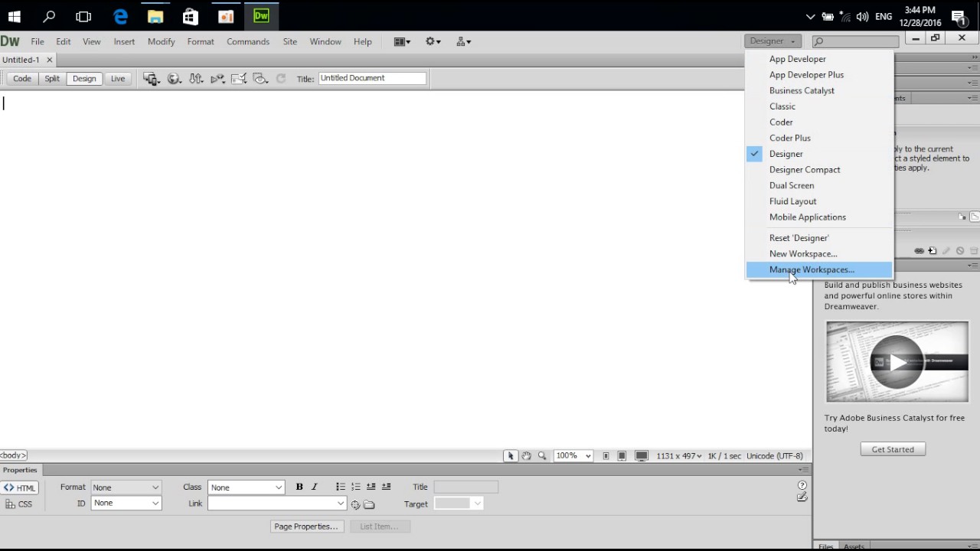
Task: Click the Refresh Design View icon
Action: pyautogui.click(x=281, y=79)
